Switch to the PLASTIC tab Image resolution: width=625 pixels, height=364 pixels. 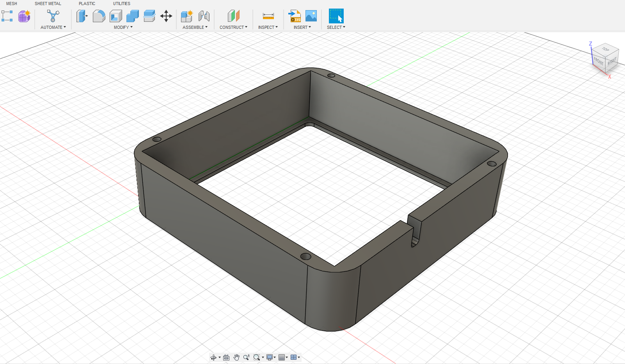[87, 4]
